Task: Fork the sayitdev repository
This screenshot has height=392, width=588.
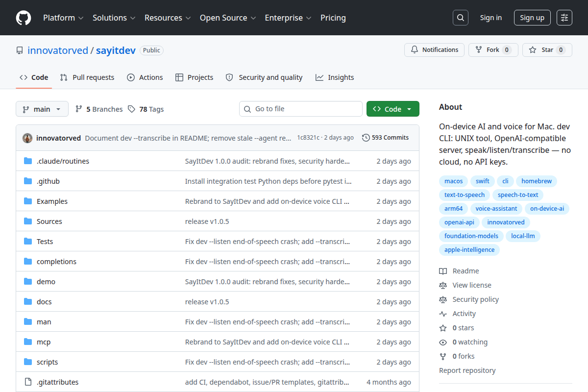Action: click(x=493, y=50)
